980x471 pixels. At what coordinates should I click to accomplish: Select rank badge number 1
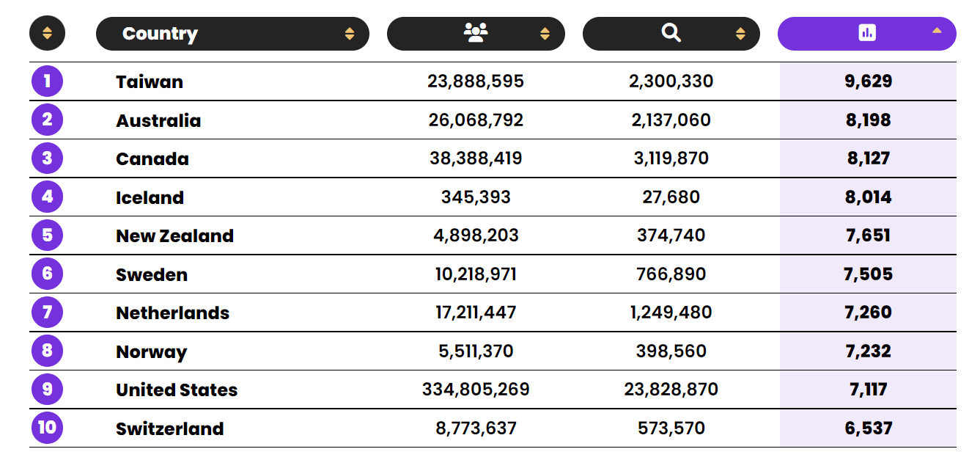[x=47, y=81]
